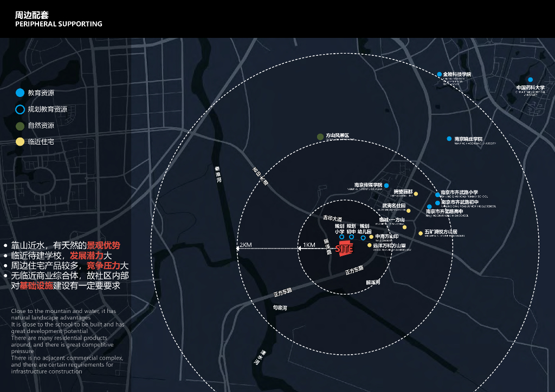Click the line 'There is no adjacent commercial complex,'

tap(67, 358)
